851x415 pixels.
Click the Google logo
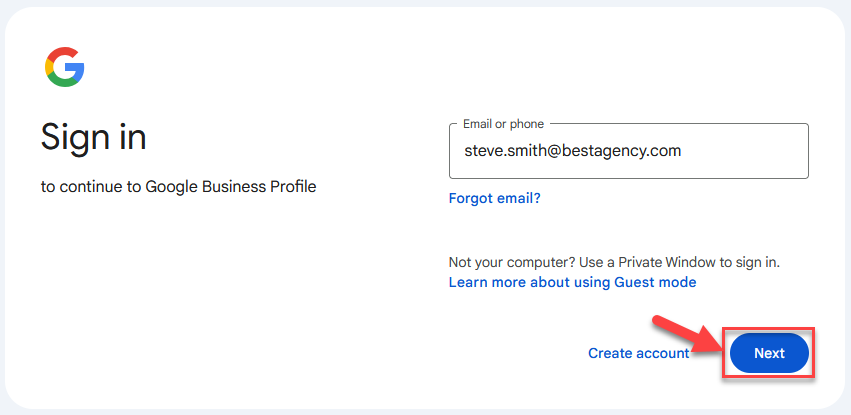(x=65, y=67)
